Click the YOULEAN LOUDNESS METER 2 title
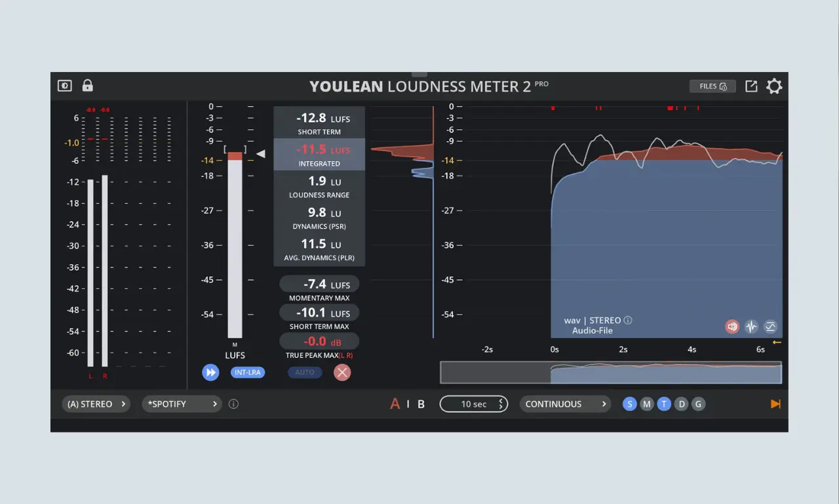Screen dimensions: 839x504 point(429,86)
